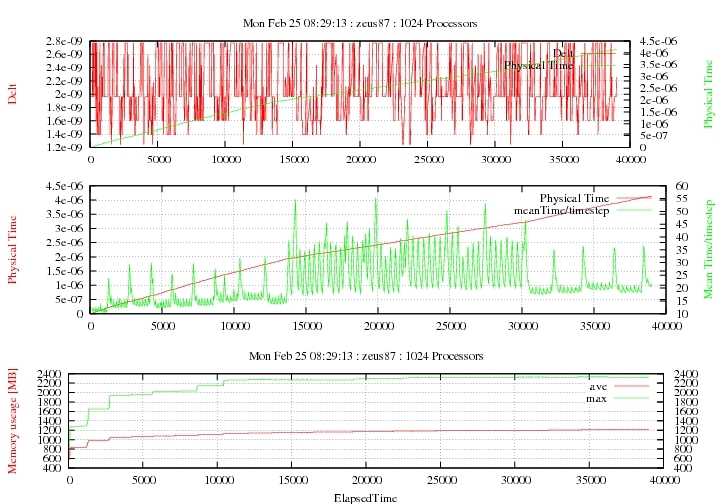This screenshot has width=720, height=504.
Task: Click the red line sample beside the middle plot's 'Physical Time' legend
Action: [634, 198]
